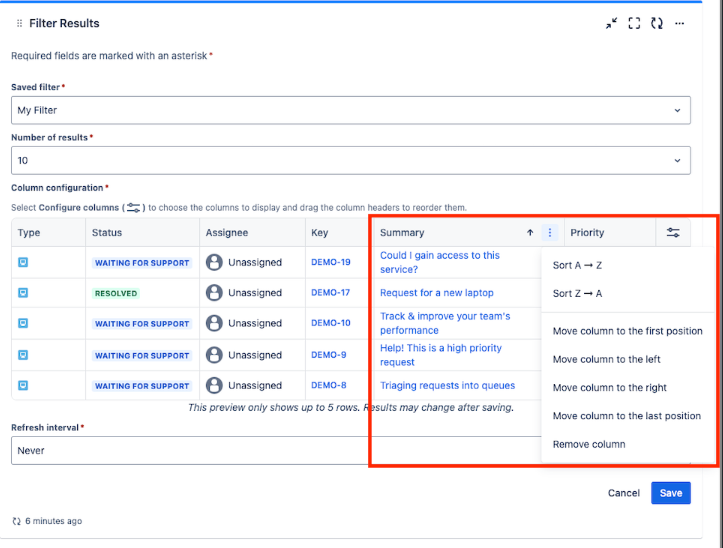Open the Saved filter dropdown showing My Filter
This screenshot has height=548, width=723.
tap(350, 110)
